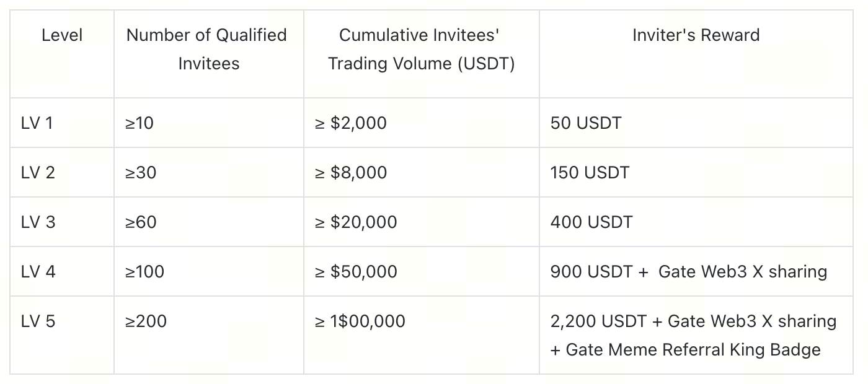Select the 900 USDT + Gate Web3 X sharing cell
This screenshot has height=384, width=868.
tap(688, 272)
